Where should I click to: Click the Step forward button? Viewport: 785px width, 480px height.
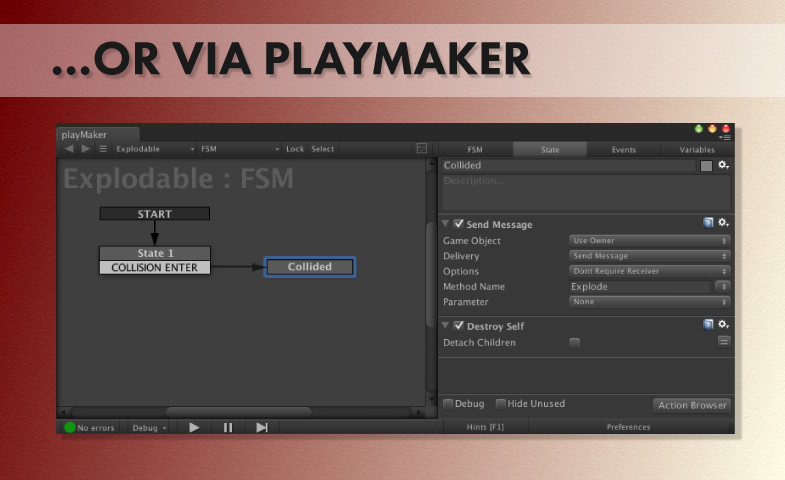pyautogui.click(x=262, y=427)
